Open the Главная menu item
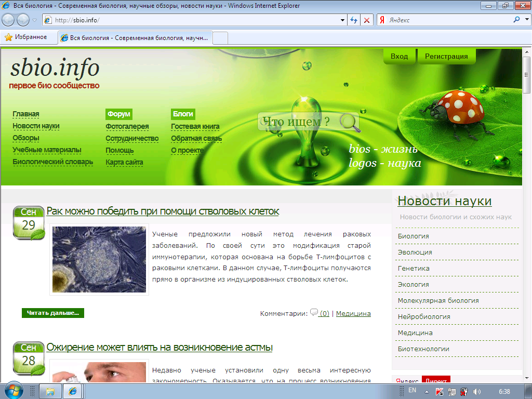This screenshot has height=399, width=532. coord(26,114)
